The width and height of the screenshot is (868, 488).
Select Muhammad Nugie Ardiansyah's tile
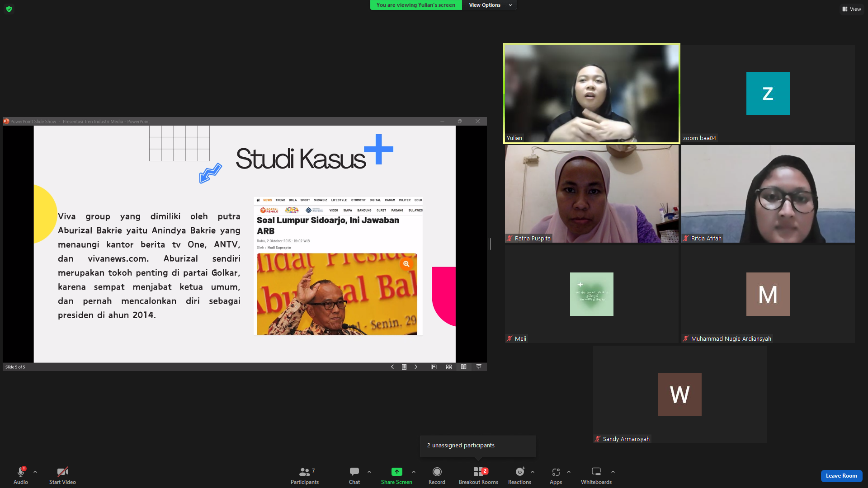768,294
